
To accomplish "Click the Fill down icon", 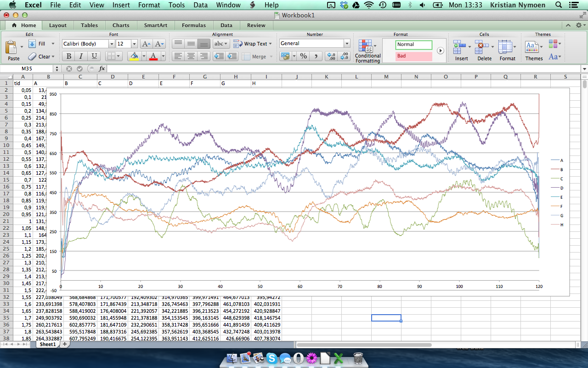I will (x=32, y=44).
